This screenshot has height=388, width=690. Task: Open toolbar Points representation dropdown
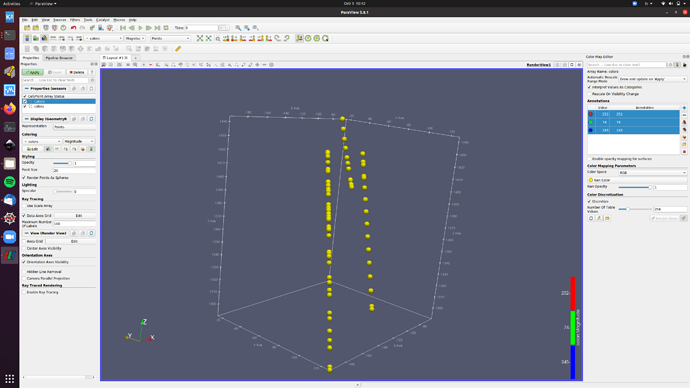tap(170, 38)
